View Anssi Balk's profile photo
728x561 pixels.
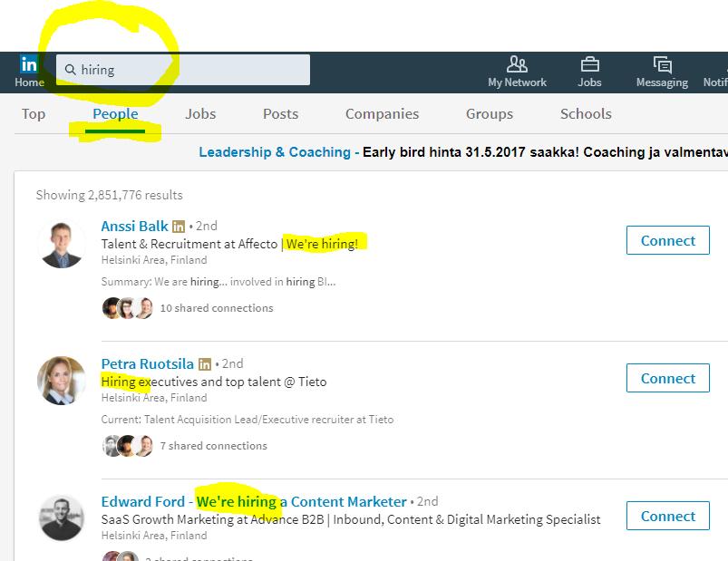(62, 244)
